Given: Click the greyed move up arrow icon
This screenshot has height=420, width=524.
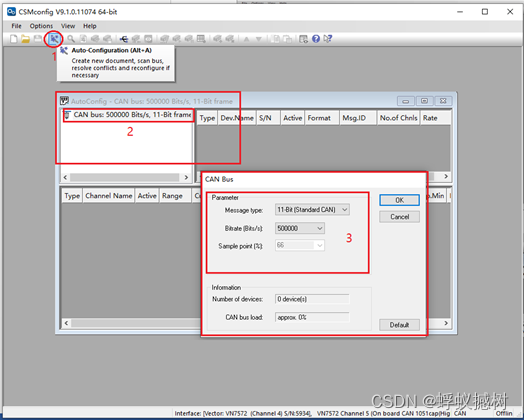Looking at the screenshot, I should pyautogui.click(x=246, y=39).
